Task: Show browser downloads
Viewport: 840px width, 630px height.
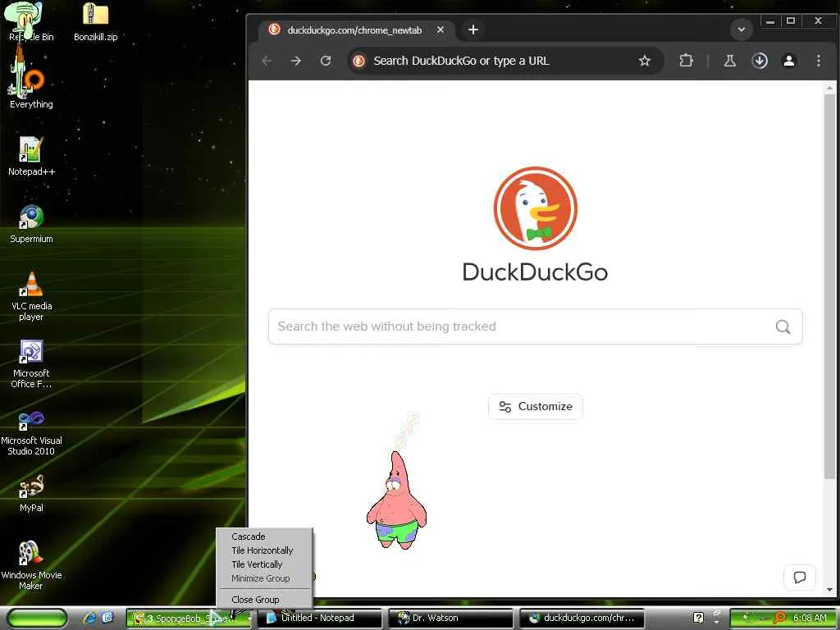Action: tap(760, 61)
